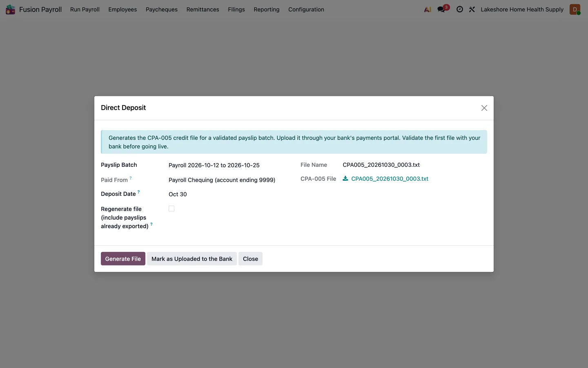Open the AI assistant icon in top bar
This screenshot has width=588, height=368.
click(428, 9)
